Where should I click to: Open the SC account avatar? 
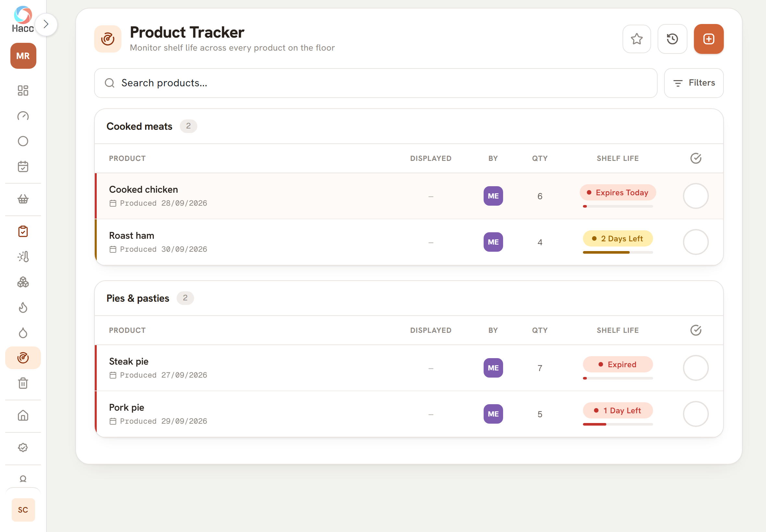point(23,510)
